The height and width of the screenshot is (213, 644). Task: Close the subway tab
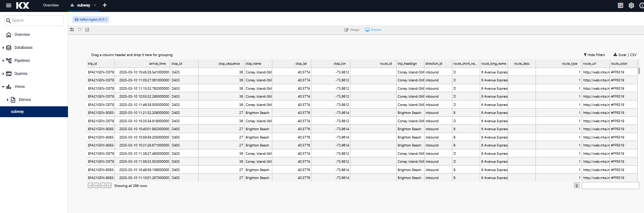click(95, 5)
